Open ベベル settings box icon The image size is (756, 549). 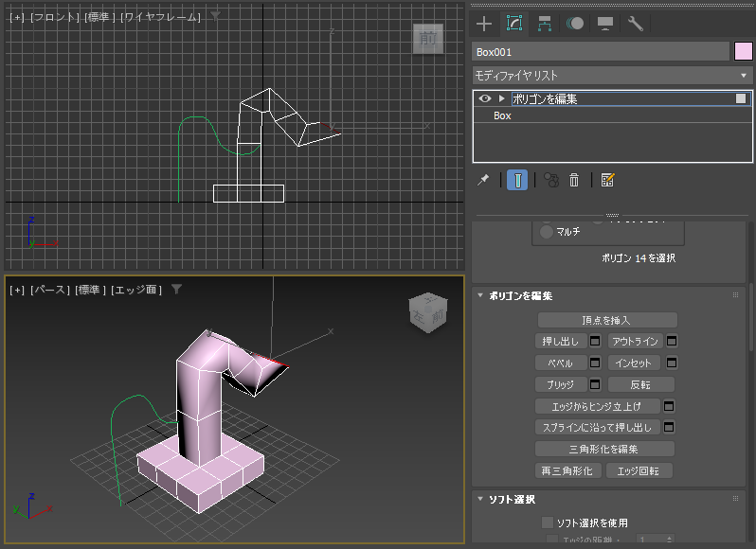[x=595, y=363]
